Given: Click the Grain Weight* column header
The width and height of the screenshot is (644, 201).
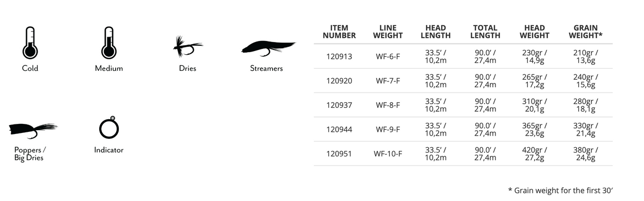Looking at the screenshot, I should 586,32.
